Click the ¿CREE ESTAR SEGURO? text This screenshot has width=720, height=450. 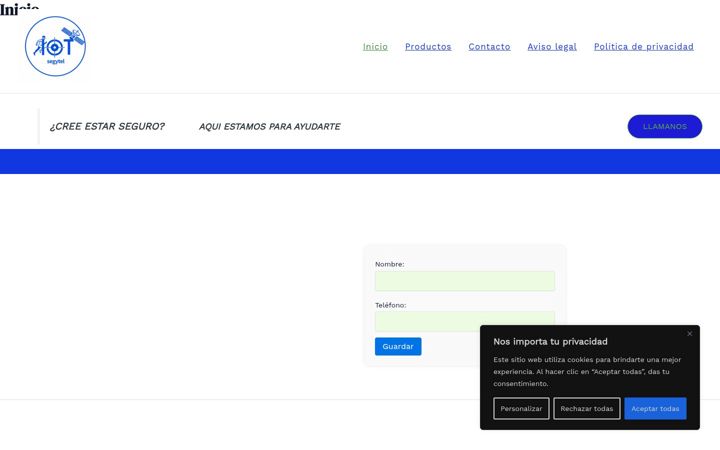click(107, 126)
